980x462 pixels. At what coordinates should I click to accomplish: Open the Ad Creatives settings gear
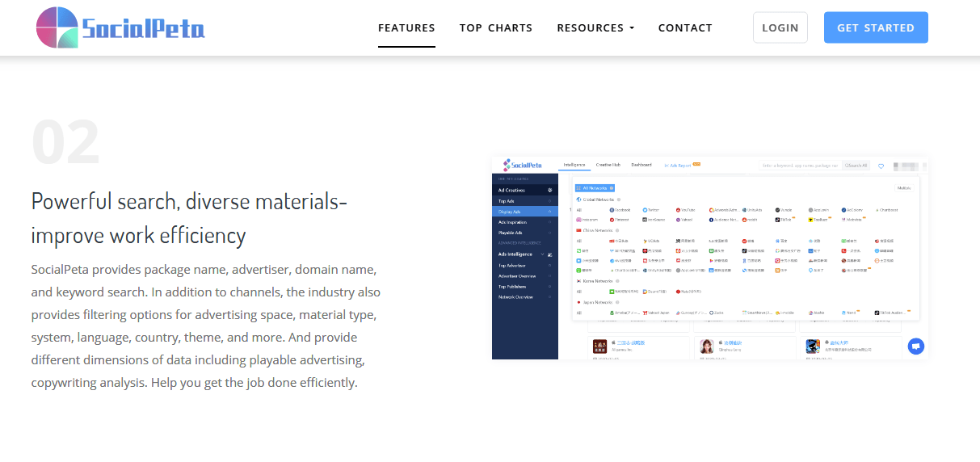(x=549, y=190)
